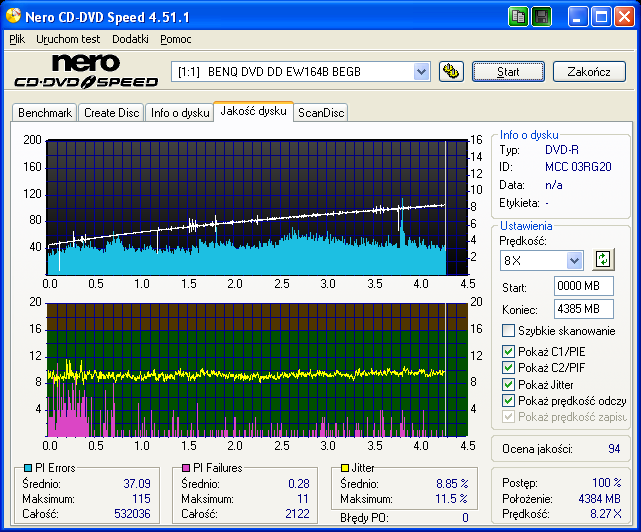The image size is (641, 532).
Task: Click PI Errors Maksimum value 115
Action: (141, 499)
